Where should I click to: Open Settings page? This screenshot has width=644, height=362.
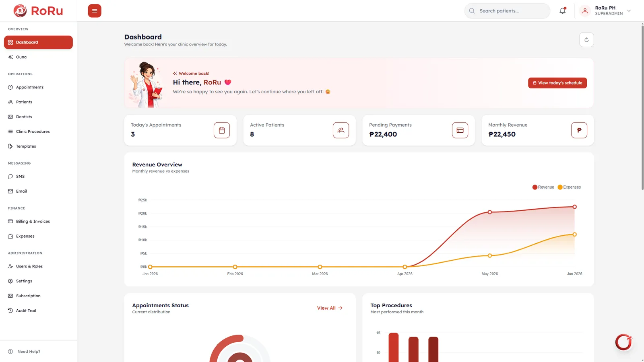click(38, 281)
